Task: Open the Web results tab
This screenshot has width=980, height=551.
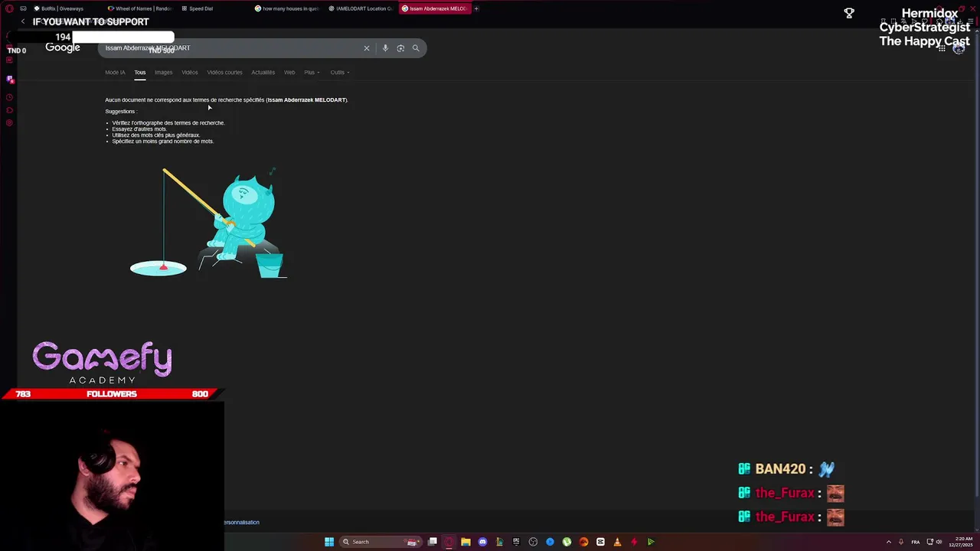Action: [289, 73]
